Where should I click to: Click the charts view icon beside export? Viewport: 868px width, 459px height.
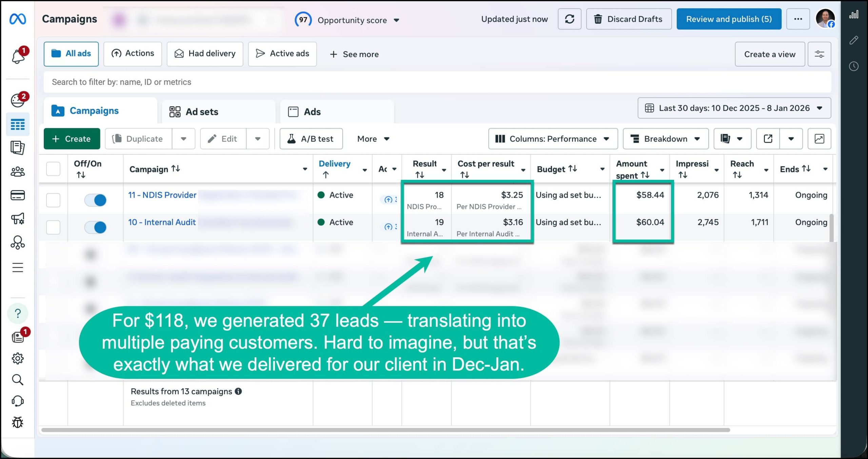[x=819, y=139]
